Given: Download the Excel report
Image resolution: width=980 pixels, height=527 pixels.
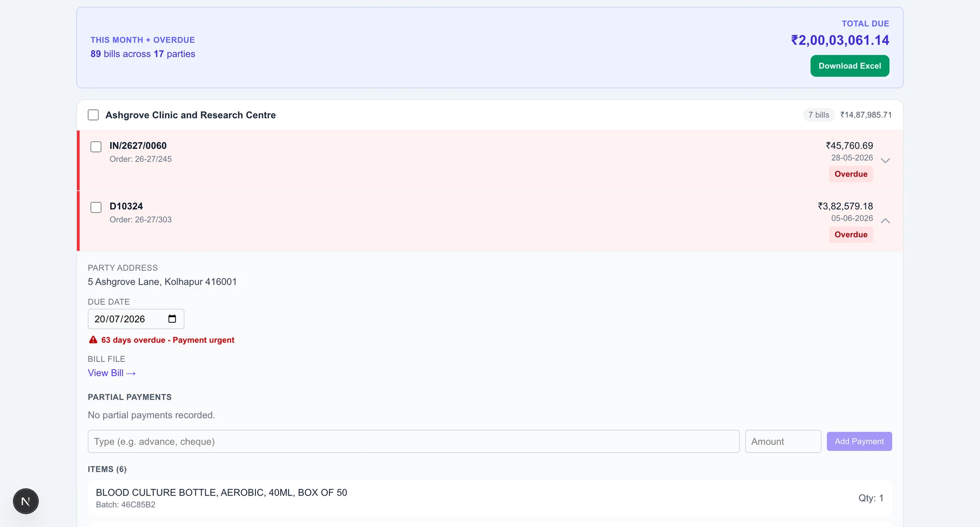Looking at the screenshot, I should pos(850,66).
